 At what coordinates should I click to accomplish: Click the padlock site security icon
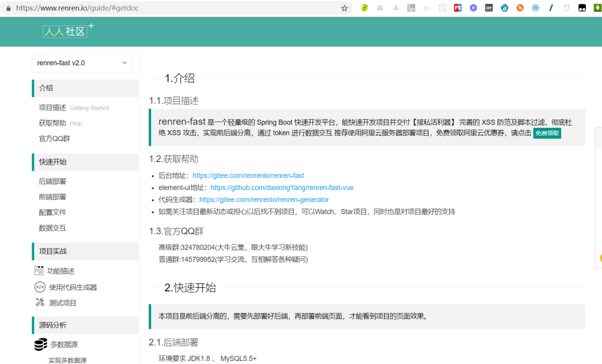(x=8, y=8)
